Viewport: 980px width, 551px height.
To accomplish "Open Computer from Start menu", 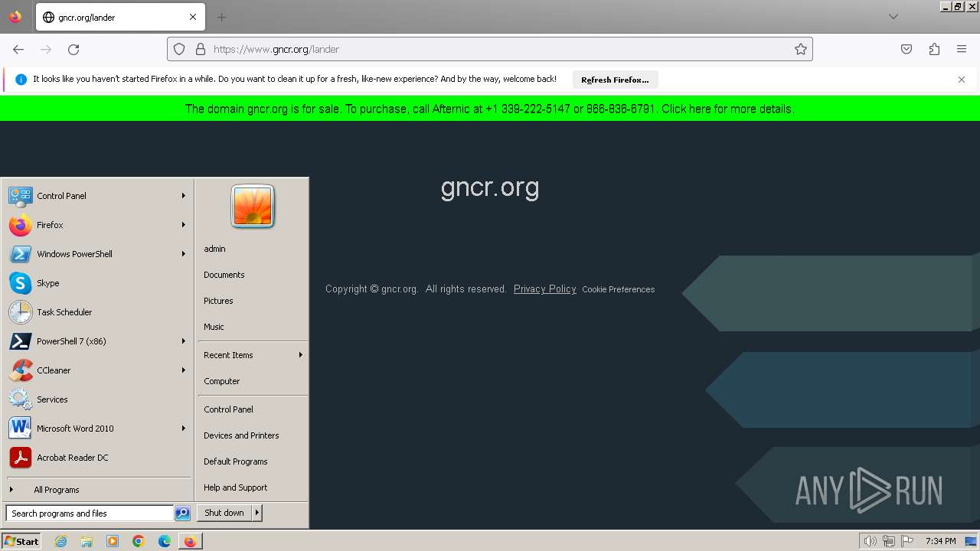I will tap(222, 381).
